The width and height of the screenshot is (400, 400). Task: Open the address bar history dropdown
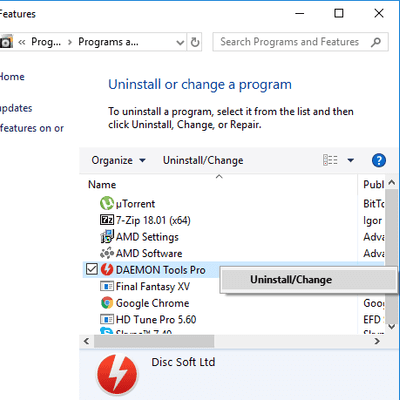[x=180, y=42]
